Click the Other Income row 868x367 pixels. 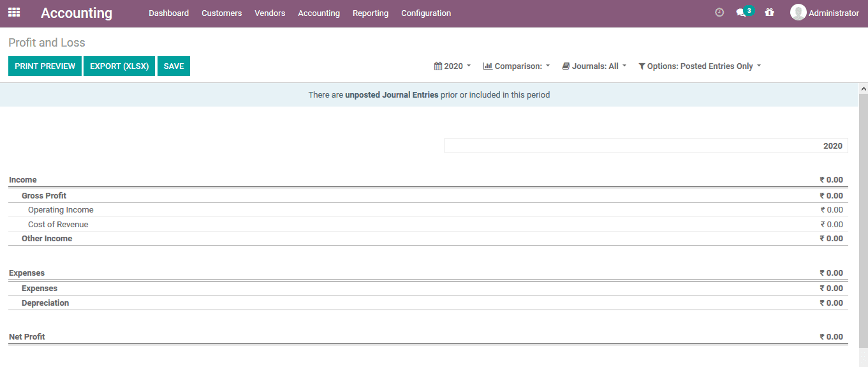pos(428,239)
